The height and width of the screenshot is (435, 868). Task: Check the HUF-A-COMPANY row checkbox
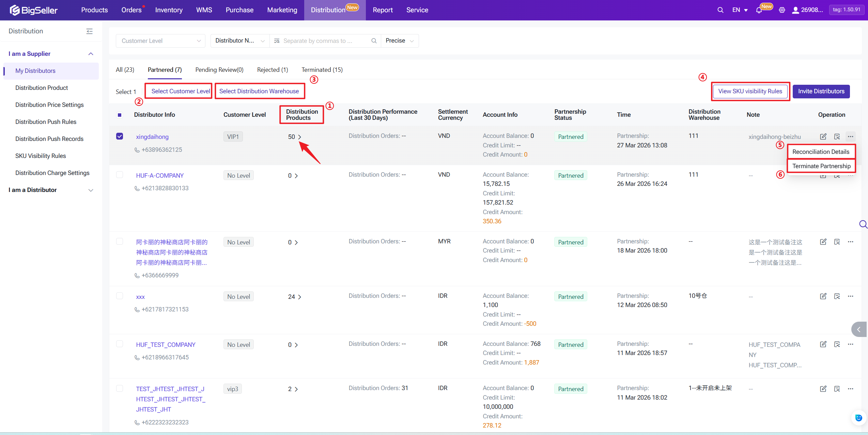[120, 175]
